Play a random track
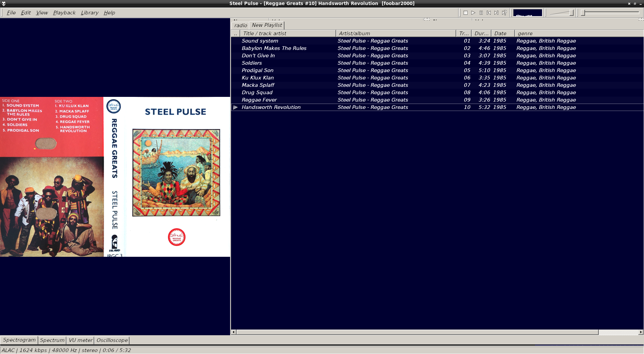 click(504, 13)
